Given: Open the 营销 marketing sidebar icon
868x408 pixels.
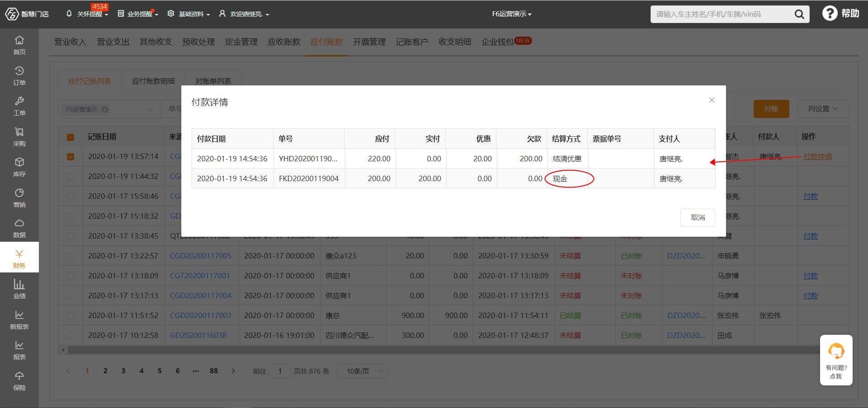Looking at the screenshot, I should [x=19, y=198].
